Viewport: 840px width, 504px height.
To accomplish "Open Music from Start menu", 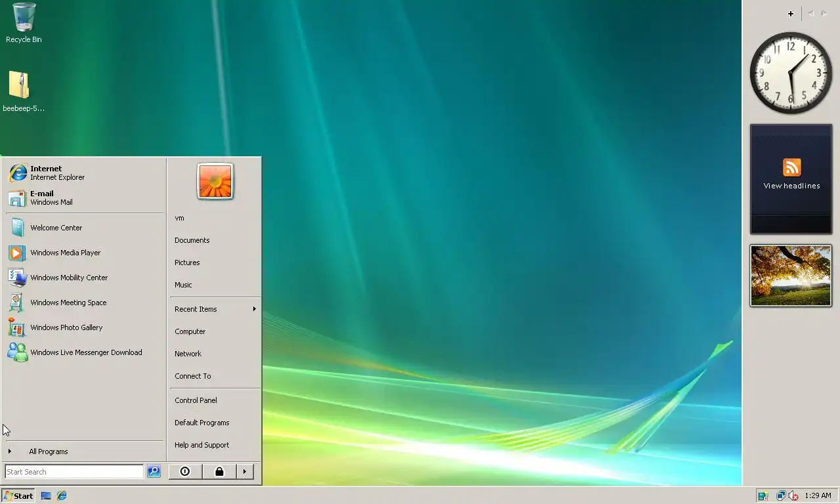I will point(215,285).
